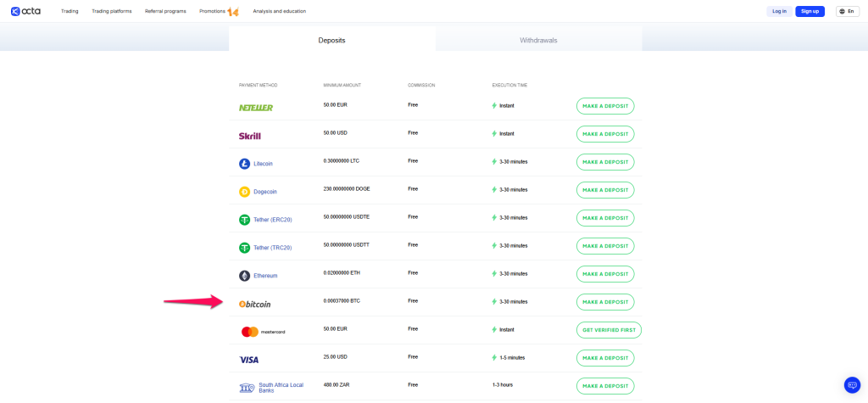Open the live chat bubble icon

point(853,385)
